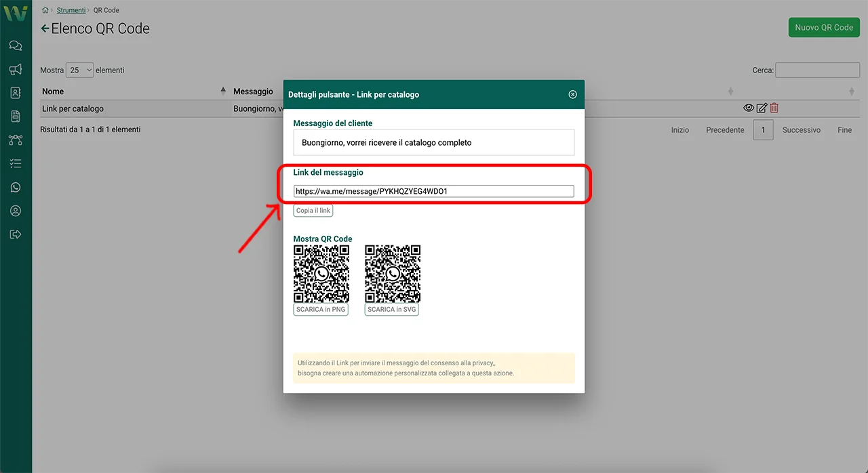The image size is (868, 473).
Task: Open the automation flow sidebar icon
Action: [16, 140]
